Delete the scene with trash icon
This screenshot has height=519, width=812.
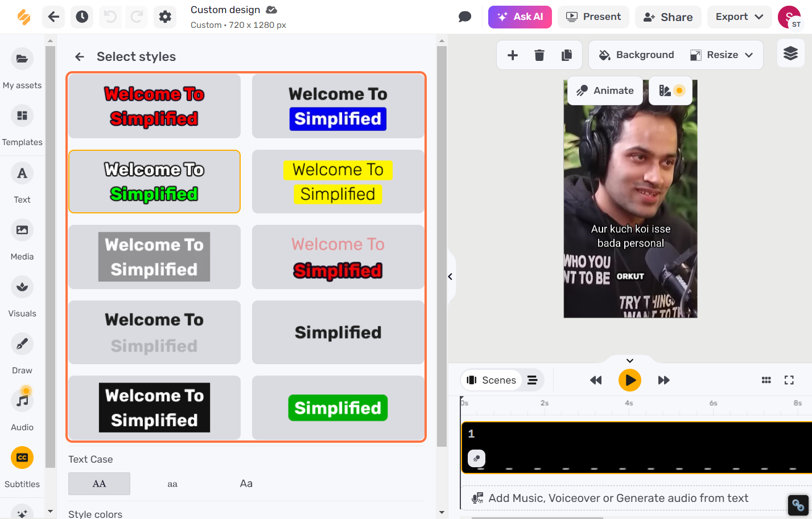click(x=539, y=55)
